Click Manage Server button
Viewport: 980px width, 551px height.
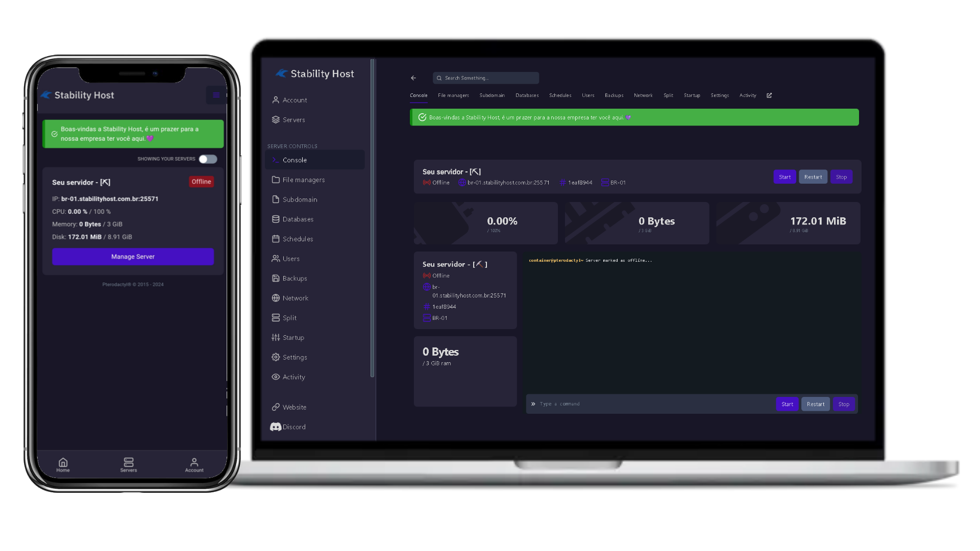[133, 256]
